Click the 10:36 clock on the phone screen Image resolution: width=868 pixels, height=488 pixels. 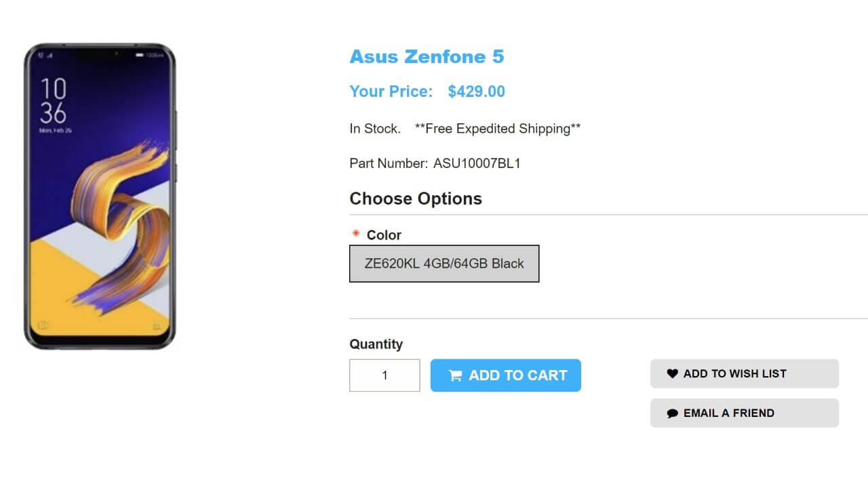(x=53, y=100)
